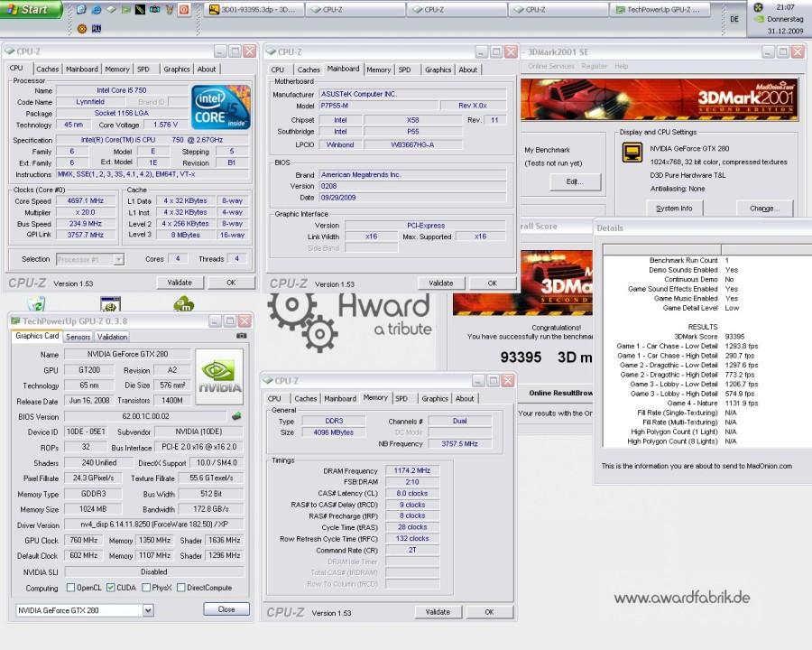Toggle the DirectCompute checkbox in GPU-Z
Screen dimensions: 812x650
point(180,588)
